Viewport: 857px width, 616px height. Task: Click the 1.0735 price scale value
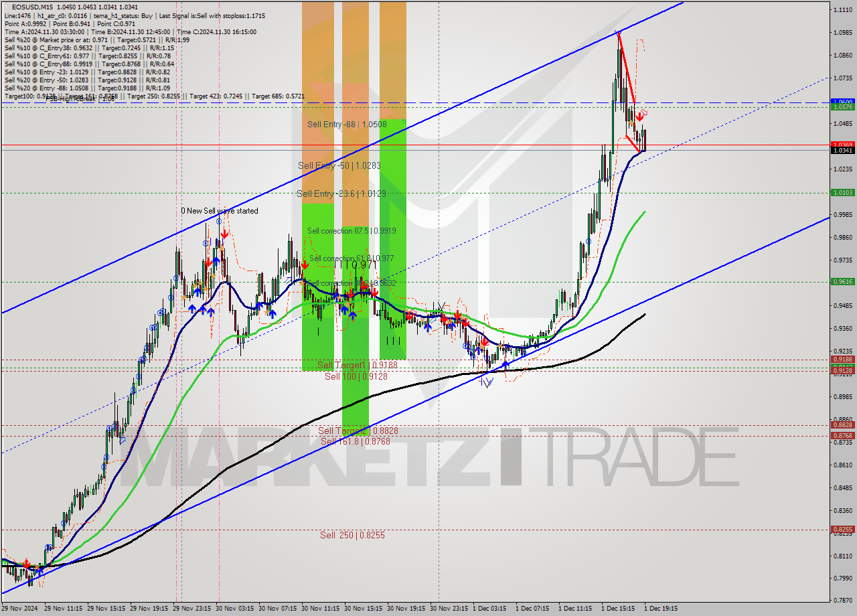point(842,78)
